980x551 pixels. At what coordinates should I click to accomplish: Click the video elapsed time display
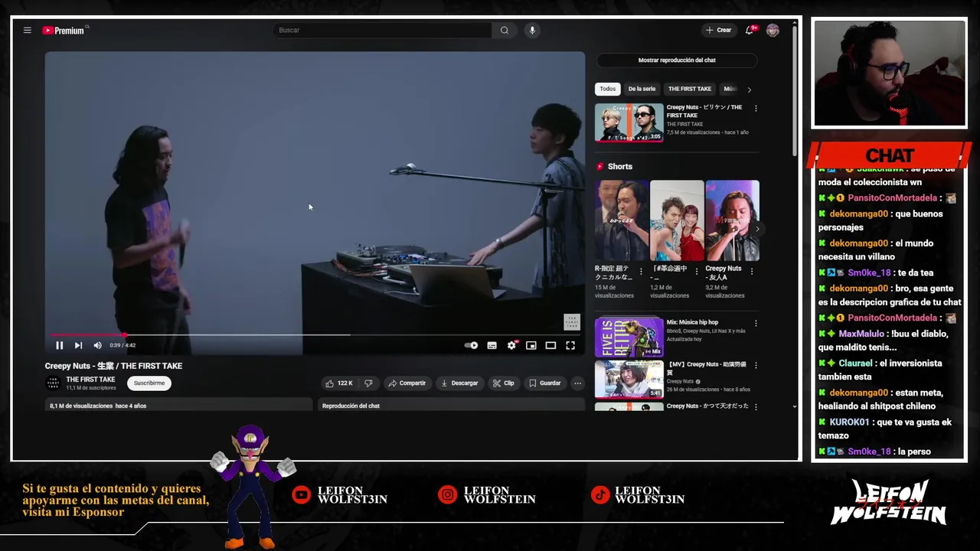[122, 346]
